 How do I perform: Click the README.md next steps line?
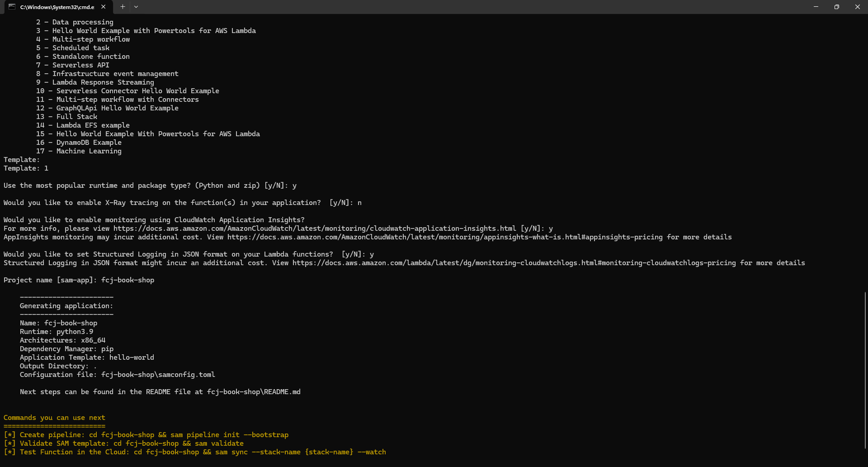[x=160, y=392]
